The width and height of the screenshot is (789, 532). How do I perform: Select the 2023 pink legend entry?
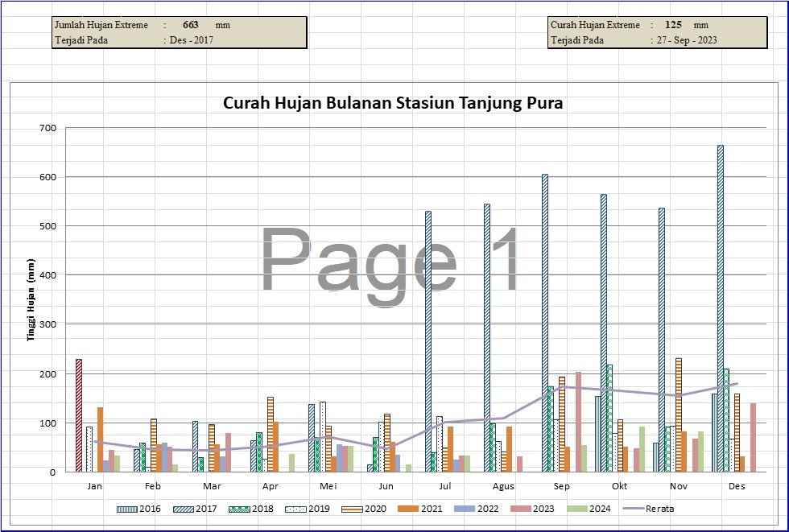[538, 509]
